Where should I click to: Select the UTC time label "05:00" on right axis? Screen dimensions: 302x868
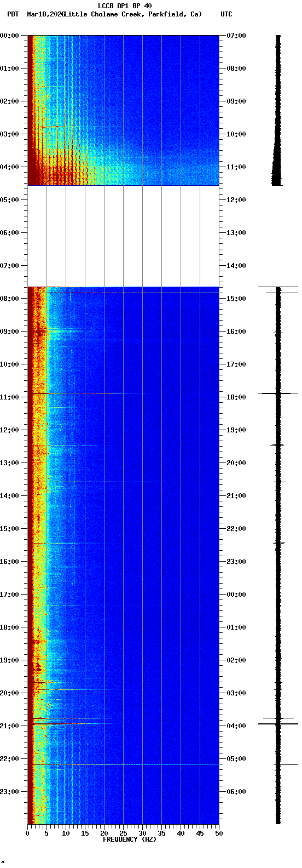[236, 759]
